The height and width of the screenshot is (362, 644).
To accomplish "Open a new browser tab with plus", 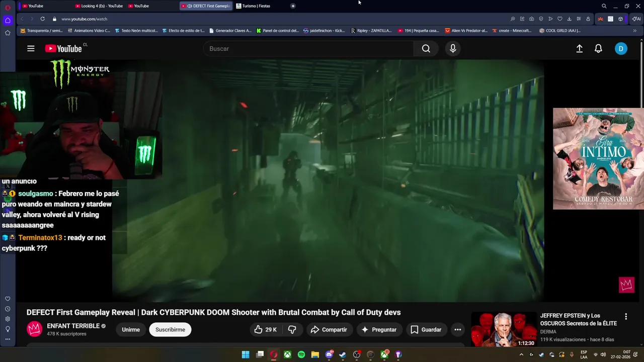I will (x=293, y=6).
